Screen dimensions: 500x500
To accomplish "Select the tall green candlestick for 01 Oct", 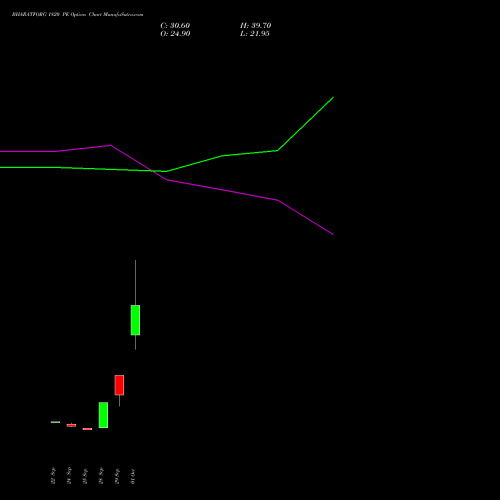I will [x=135, y=320].
